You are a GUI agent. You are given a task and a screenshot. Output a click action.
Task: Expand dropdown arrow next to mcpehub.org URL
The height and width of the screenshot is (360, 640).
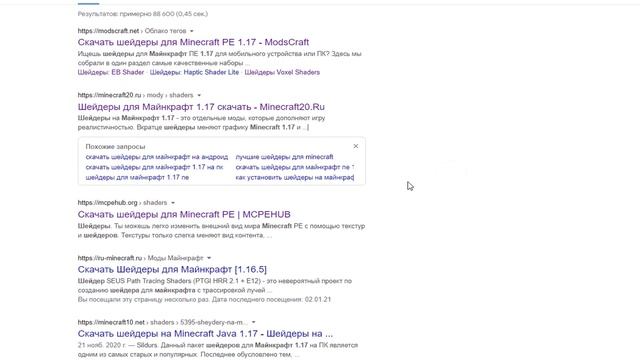173,203
